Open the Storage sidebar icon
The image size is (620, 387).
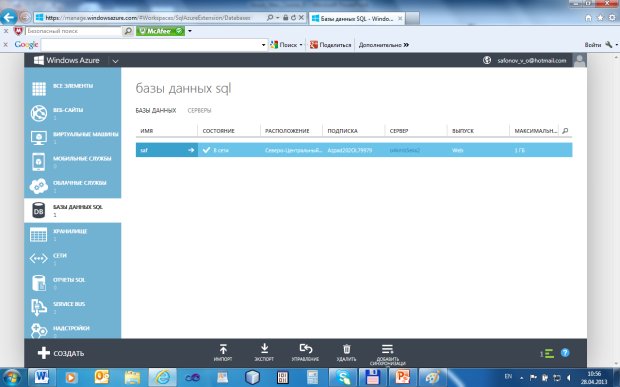[39, 234]
